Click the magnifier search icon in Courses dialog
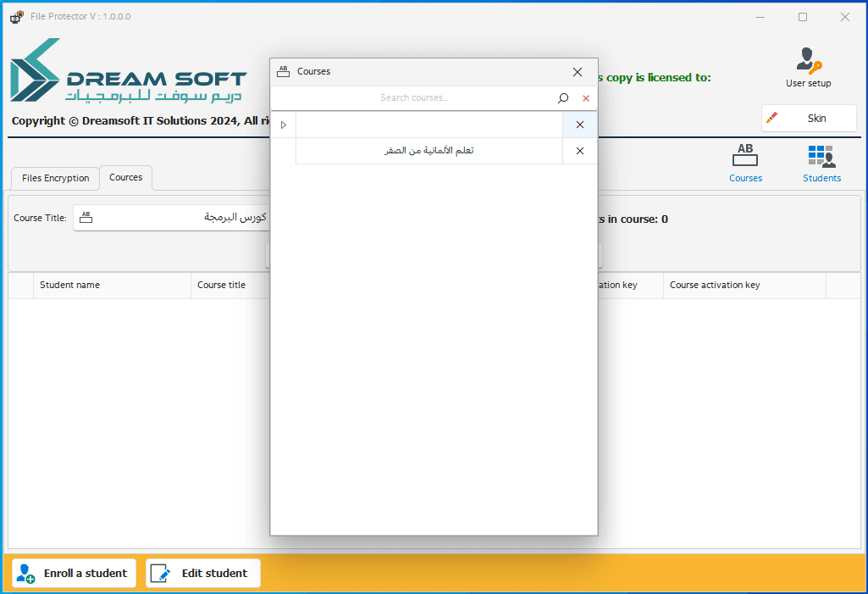868x594 pixels. coord(563,98)
